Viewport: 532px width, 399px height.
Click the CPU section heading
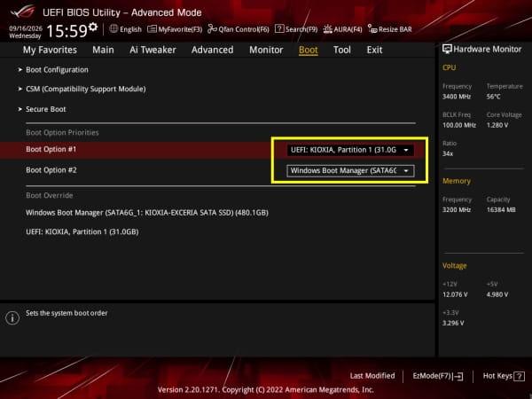point(449,67)
